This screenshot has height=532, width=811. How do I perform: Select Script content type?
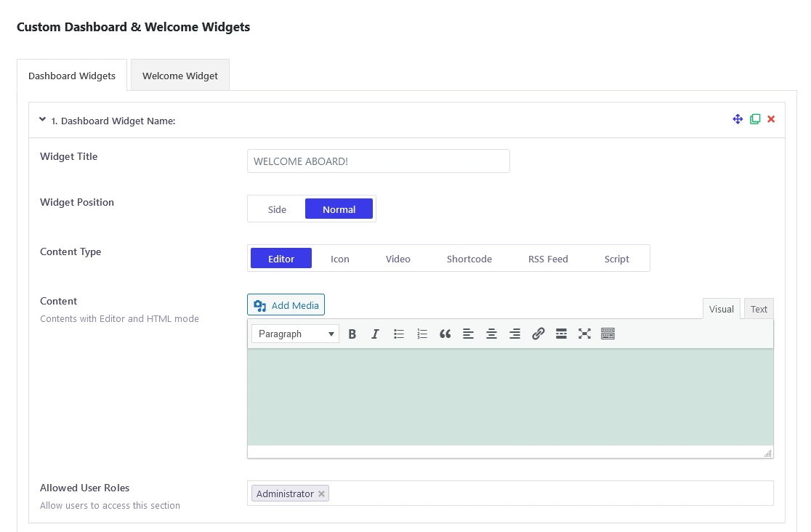(616, 259)
